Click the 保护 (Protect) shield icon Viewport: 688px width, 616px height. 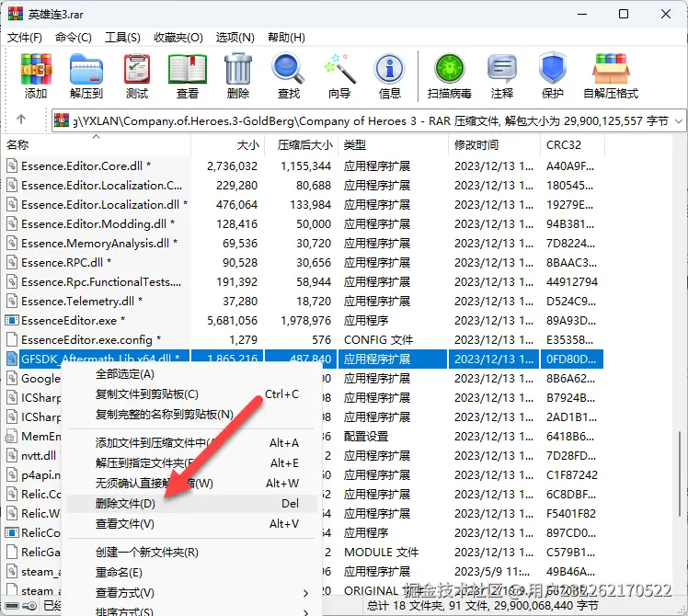tap(553, 69)
